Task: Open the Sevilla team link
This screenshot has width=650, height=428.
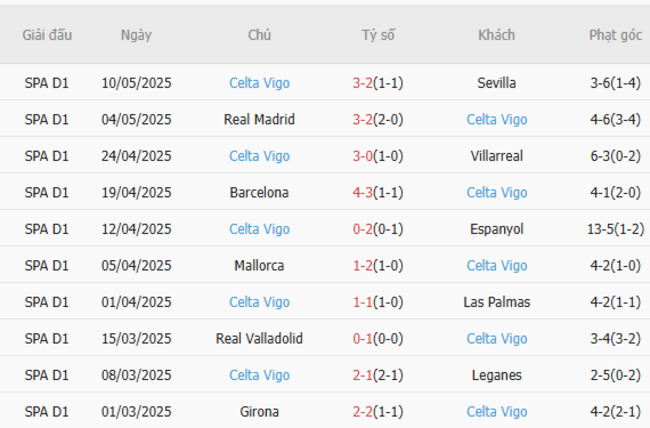Action: tap(497, 83)
